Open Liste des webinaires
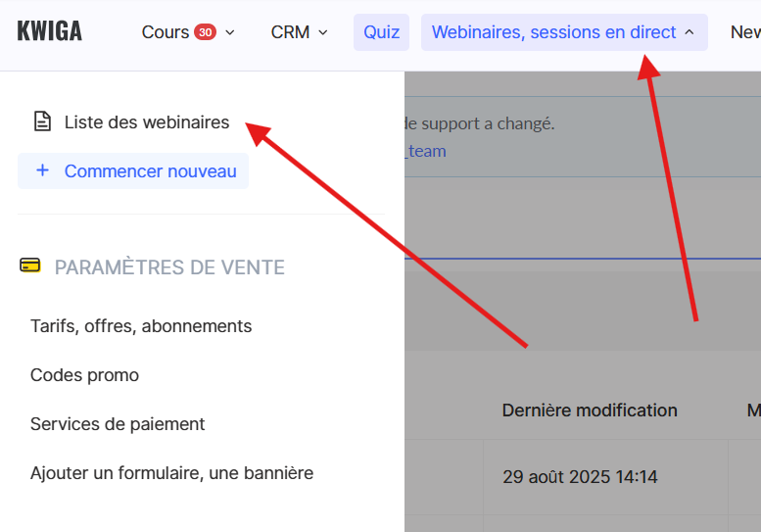This screenshot has width=761, height=532. click(x=147, y=122)
